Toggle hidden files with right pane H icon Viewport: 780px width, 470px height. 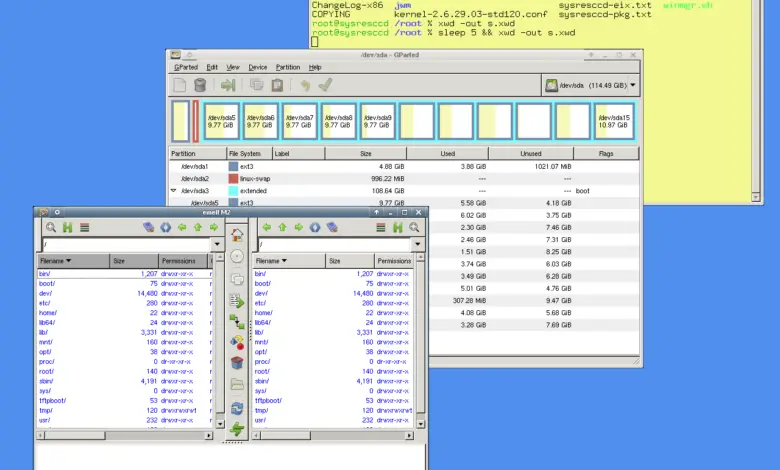[x=397, y=227]
